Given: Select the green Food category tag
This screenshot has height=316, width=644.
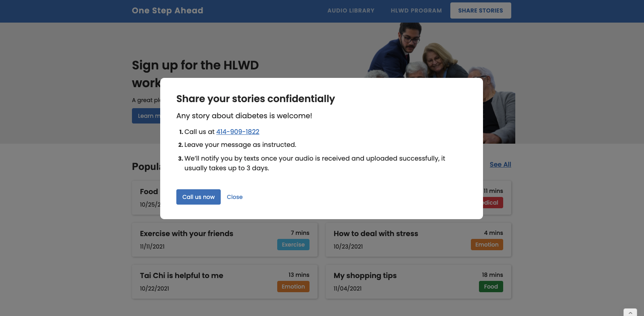Looking at the screenshot, I should tap(491, 287).
